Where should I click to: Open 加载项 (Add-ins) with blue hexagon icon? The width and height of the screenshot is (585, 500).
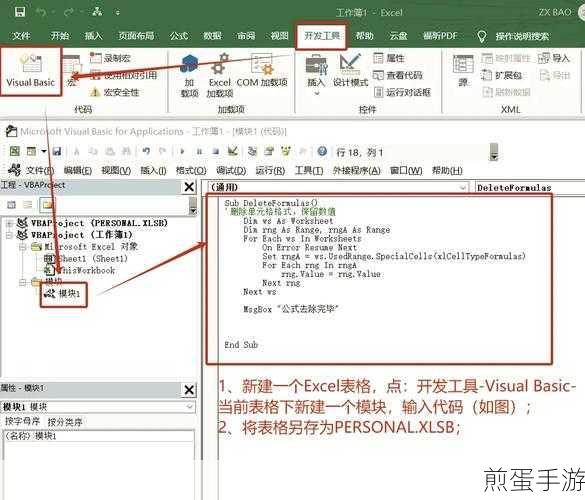coord(189,76)
